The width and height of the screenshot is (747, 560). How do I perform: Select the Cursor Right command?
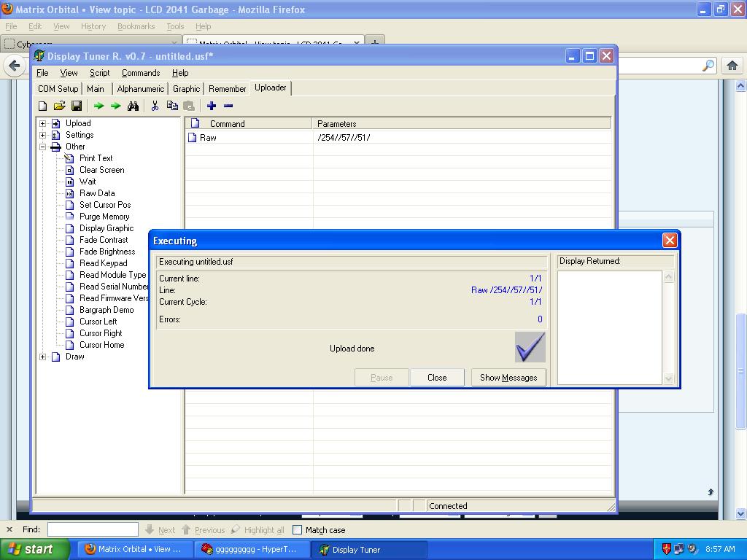(101, 333)
